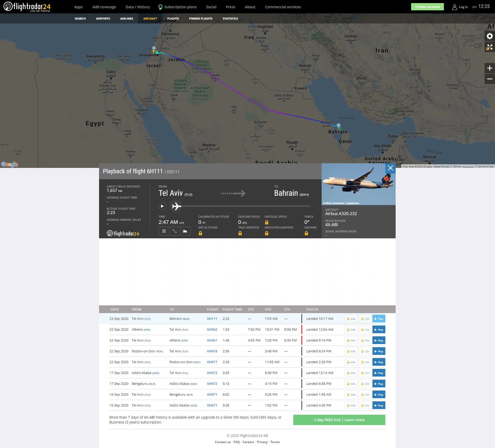The image size is (495, 448).
Task: Switch to the Flights tab
Action: pos(173,19)
